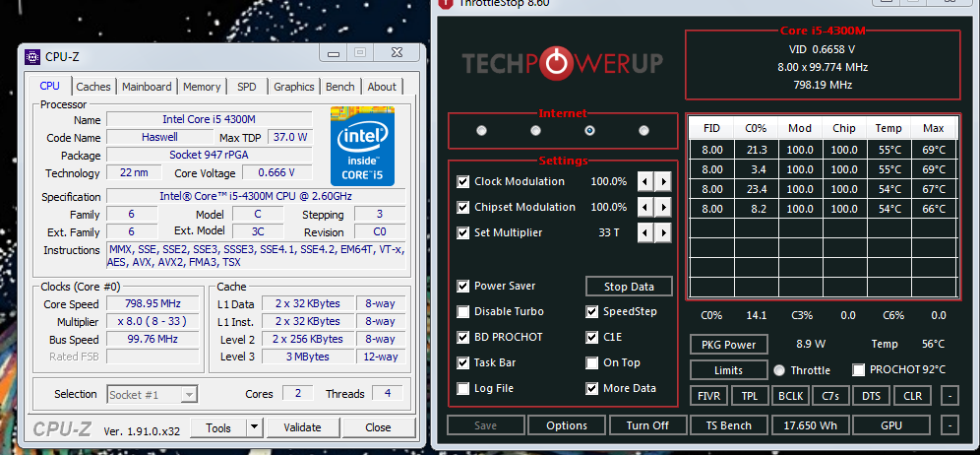
Task: Click the Tools button in CPU-Z
Action: point(218,428)
